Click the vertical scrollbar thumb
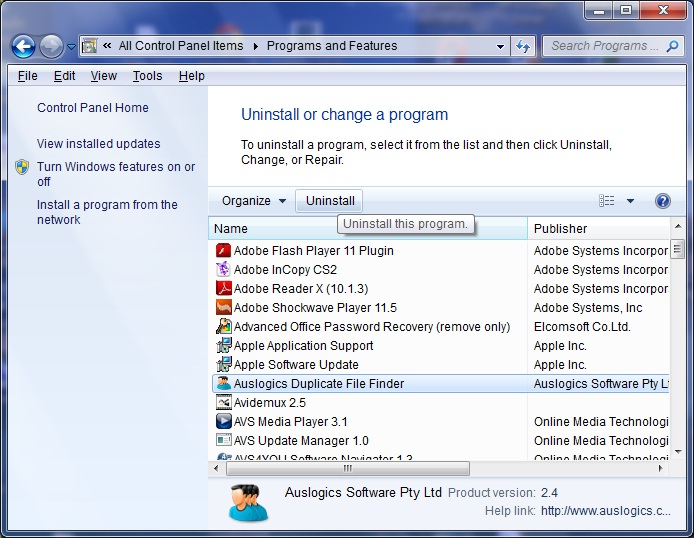 point(678,249)
